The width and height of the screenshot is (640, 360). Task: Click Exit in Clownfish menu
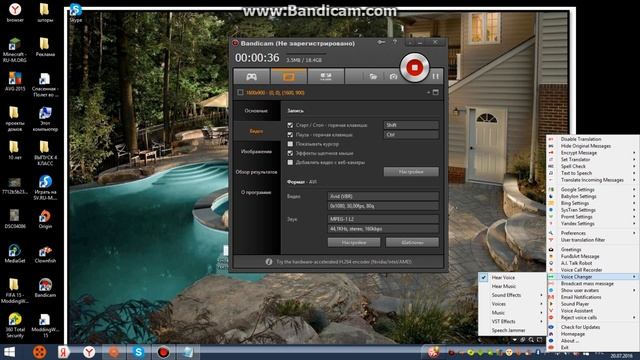(593, 347)
